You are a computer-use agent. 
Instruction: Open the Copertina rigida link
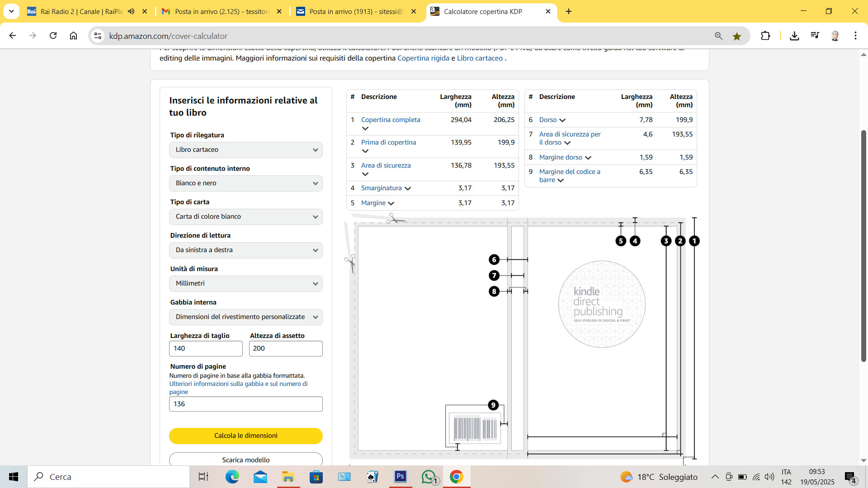pos(423,58)
